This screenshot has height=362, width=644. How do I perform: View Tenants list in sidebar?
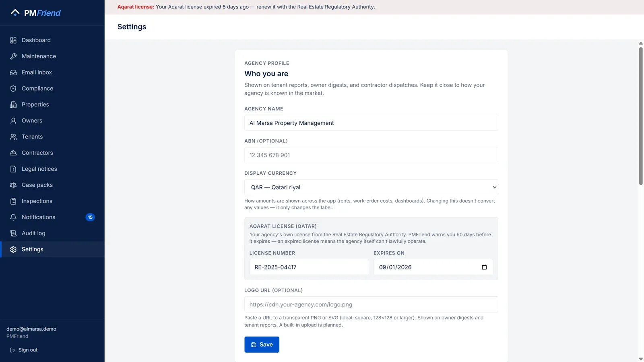click(52, 137)
